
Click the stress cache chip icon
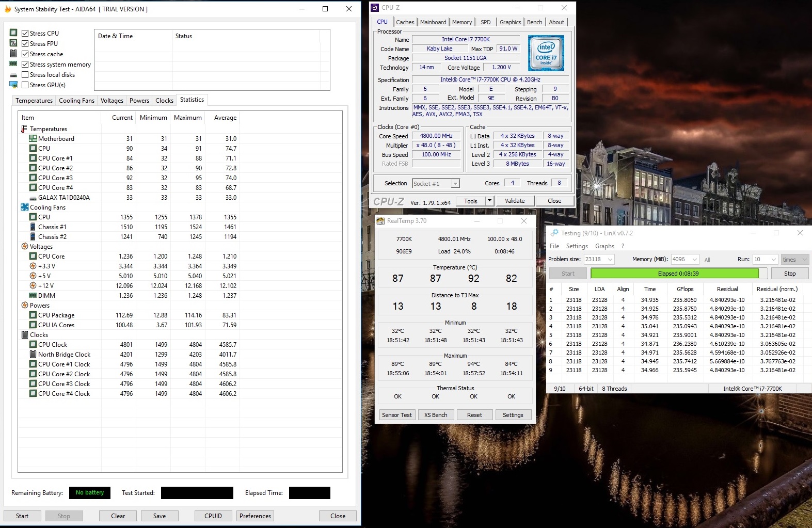pos(13,54)
